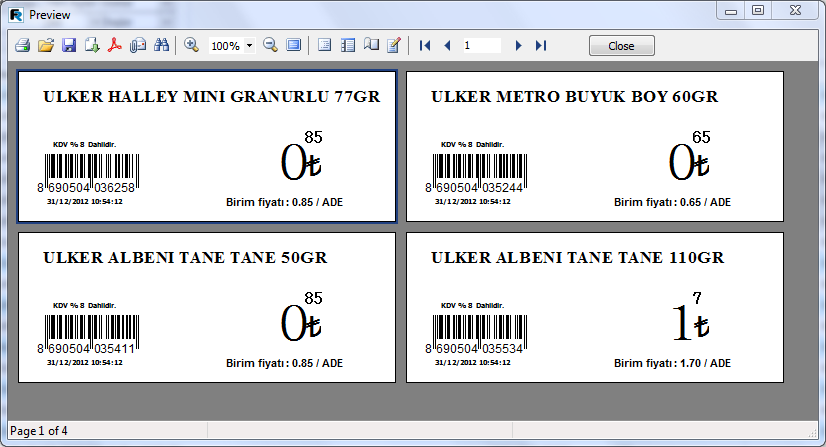The width and height of the screenshot is (826, 447).
Task: Go to the next page
Action: click(518, 46)
